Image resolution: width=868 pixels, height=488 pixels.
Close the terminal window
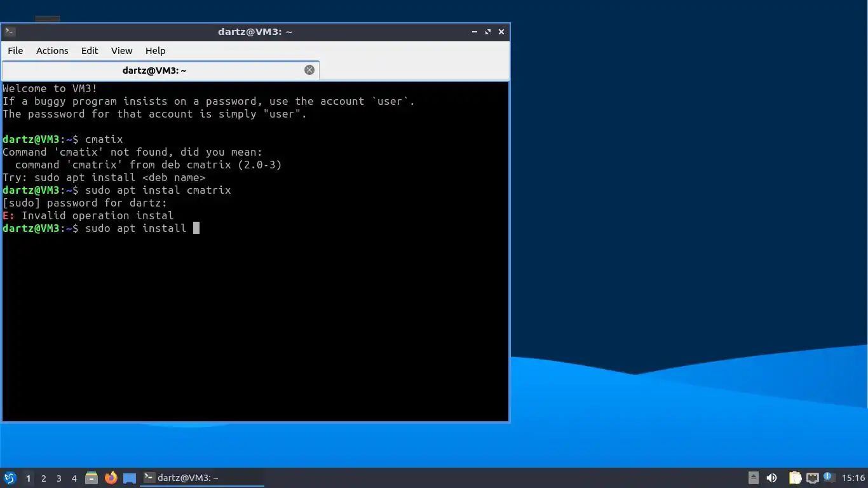(x=501, y=32)
